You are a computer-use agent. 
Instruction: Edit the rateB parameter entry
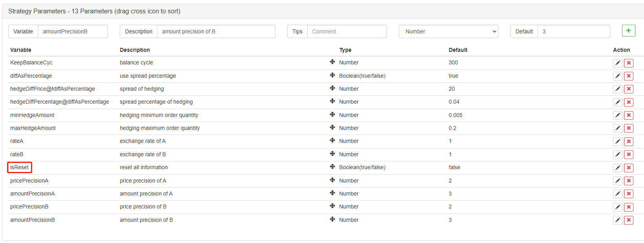pyautogui.click(x=618, y=155)
